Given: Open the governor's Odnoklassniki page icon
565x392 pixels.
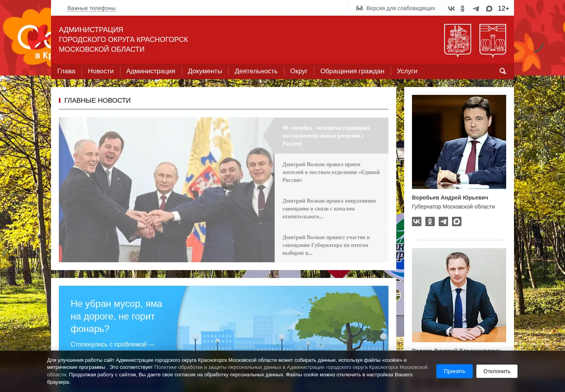Looking at the screenshot, I should (430, 221).
